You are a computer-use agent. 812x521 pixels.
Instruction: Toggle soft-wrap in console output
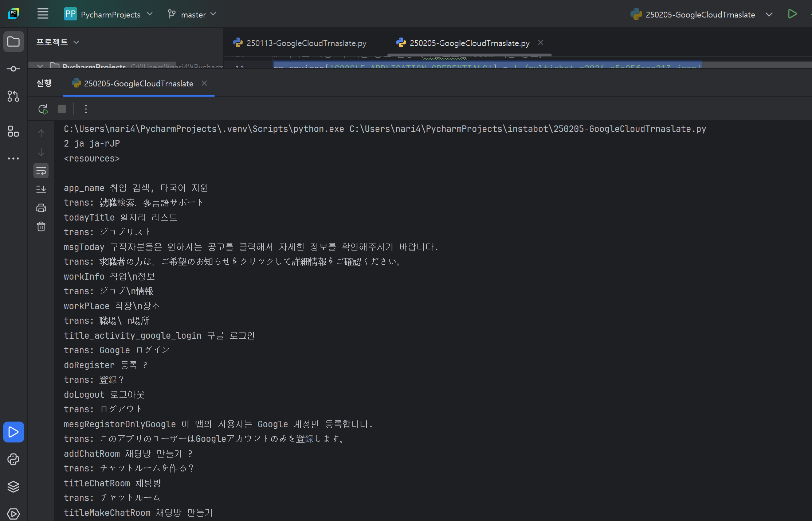point(41,171)
